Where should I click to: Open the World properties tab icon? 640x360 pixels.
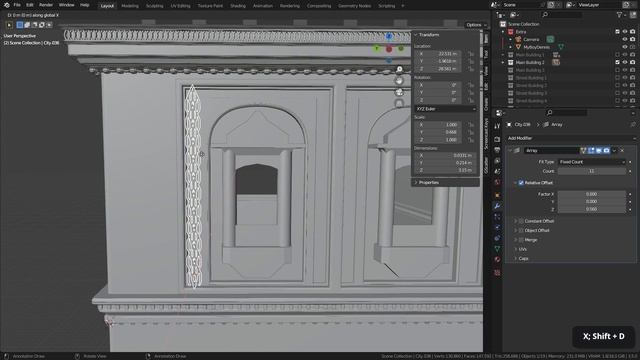[x=497, y=182]
